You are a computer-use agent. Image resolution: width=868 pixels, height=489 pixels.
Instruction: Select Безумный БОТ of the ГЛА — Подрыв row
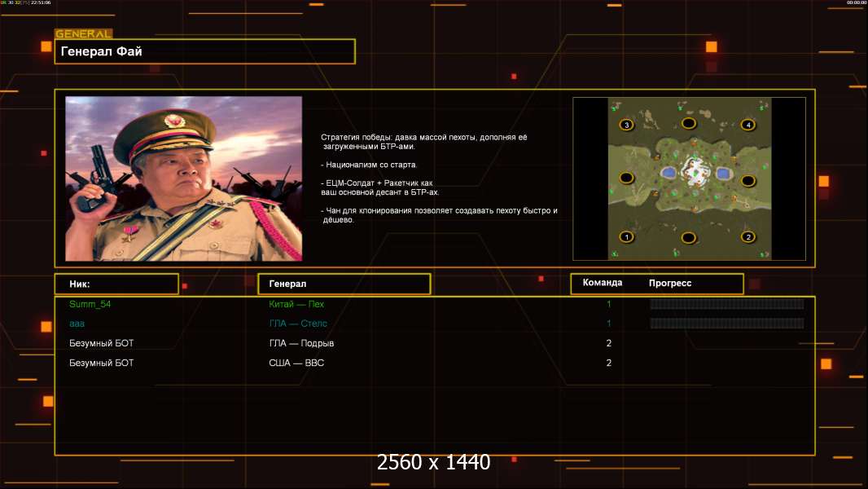point(101,343)
